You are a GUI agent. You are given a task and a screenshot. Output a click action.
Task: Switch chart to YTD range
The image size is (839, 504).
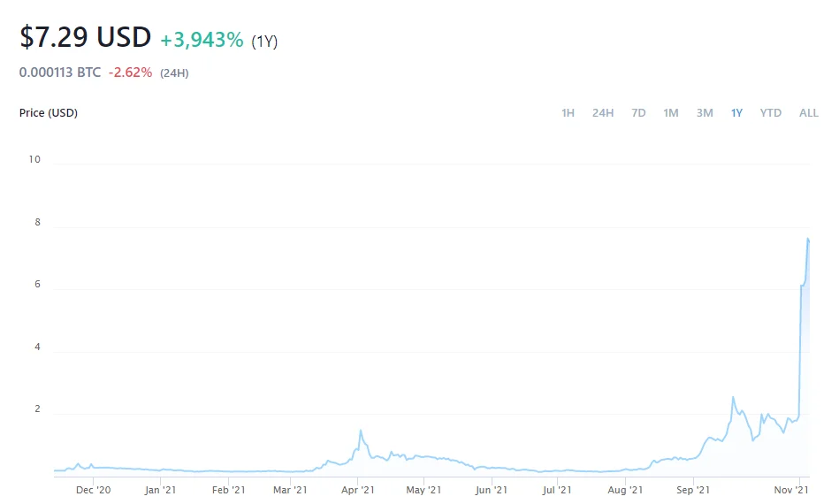771,113
